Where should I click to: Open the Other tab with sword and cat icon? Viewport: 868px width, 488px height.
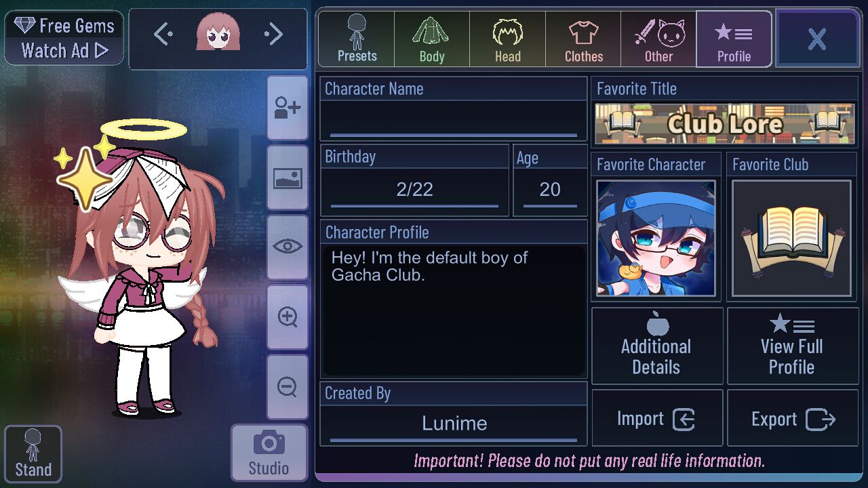(x=658, y=39)
